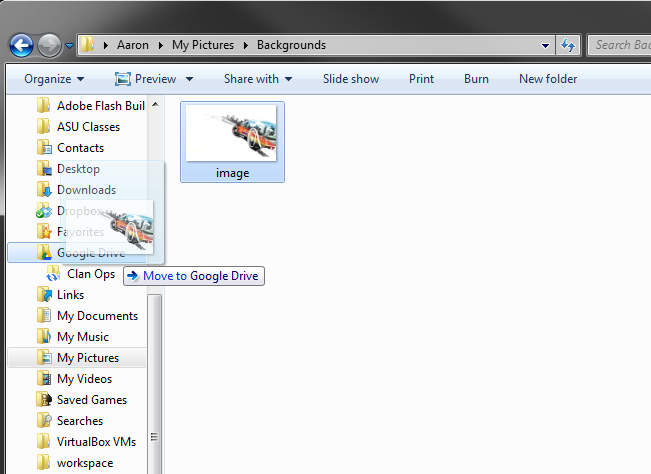Click the Desktop folder icon
The width and height of the screenshot is (651, 474).
coord(44,169)
